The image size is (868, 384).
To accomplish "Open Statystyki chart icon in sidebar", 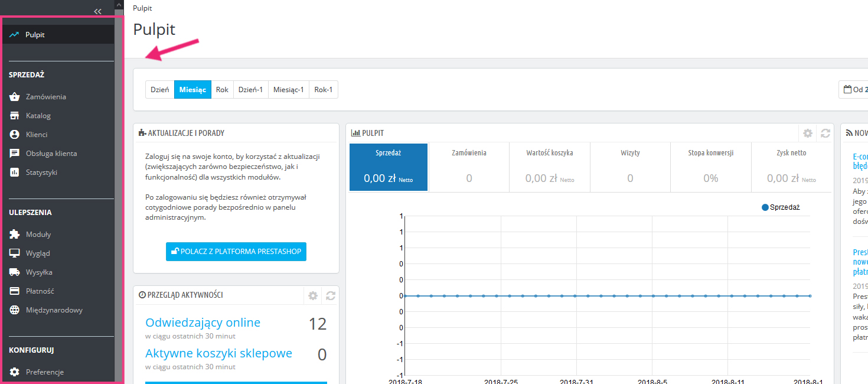I will coord(15,173).
